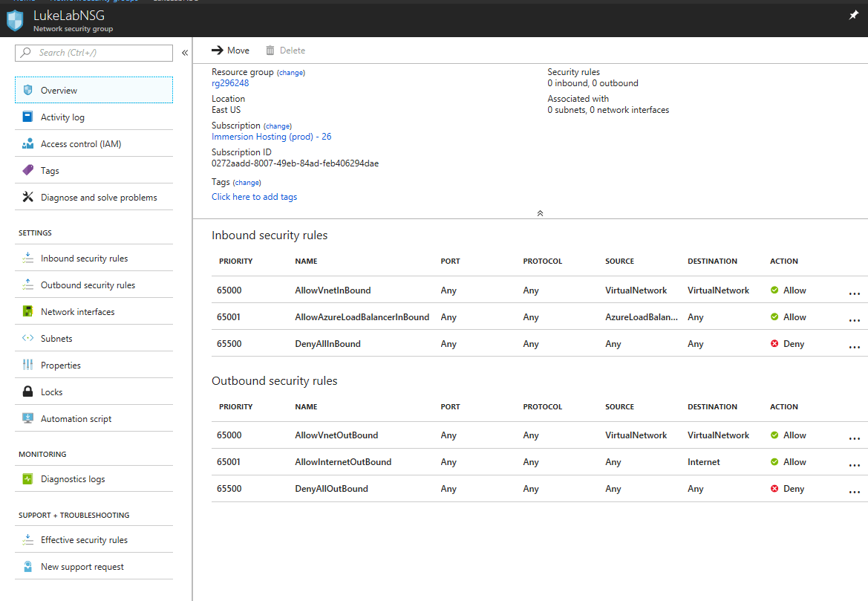The width and height of the screenshot is (868, 601).
Task: Click the LukeLabNSG shield icon in header
Action: click(15, 21)
